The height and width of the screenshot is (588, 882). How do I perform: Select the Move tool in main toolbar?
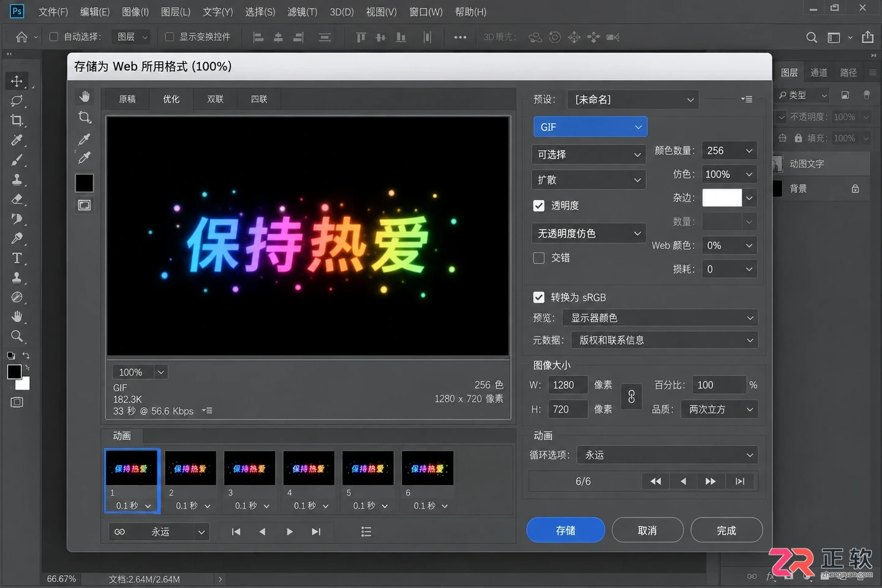[17, 81]
